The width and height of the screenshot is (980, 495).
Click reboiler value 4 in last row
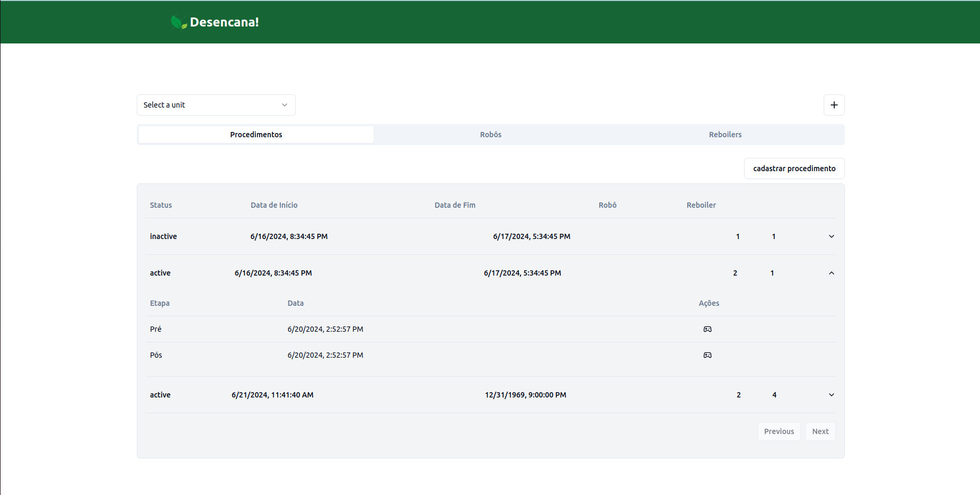(x=774, y=395)
